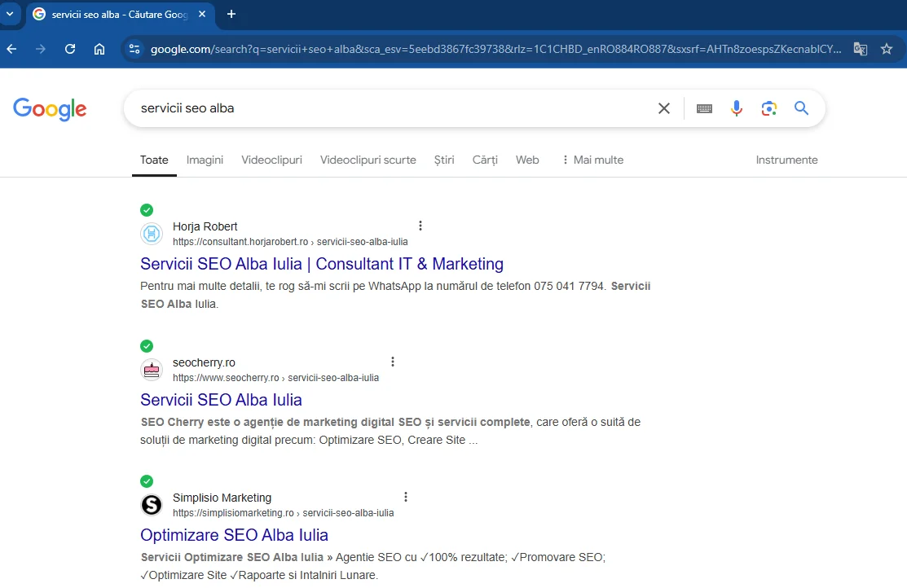Click the blue search magnifier icon
The image size is (907, 588).
click(801, 108)
